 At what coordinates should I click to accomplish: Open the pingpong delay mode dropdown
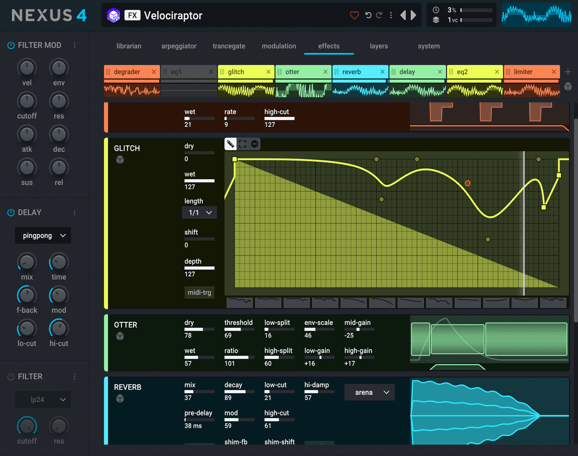click(43, 235)
